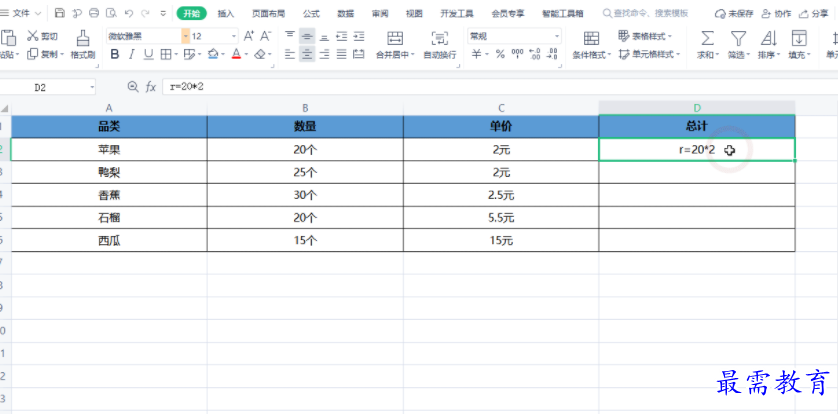Click the Collaborate (协作) button
This screenshot has height=414, width=838.
point(776,13)
